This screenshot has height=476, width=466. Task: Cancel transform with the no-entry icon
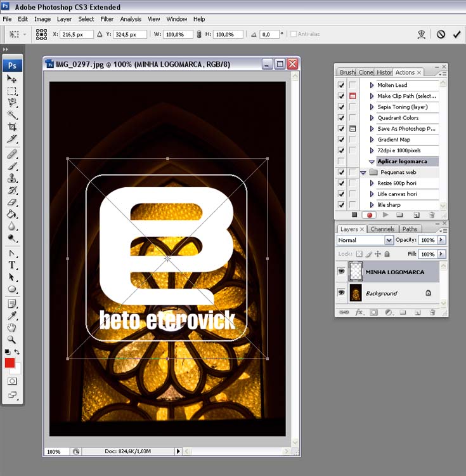(x=441, y=34)
